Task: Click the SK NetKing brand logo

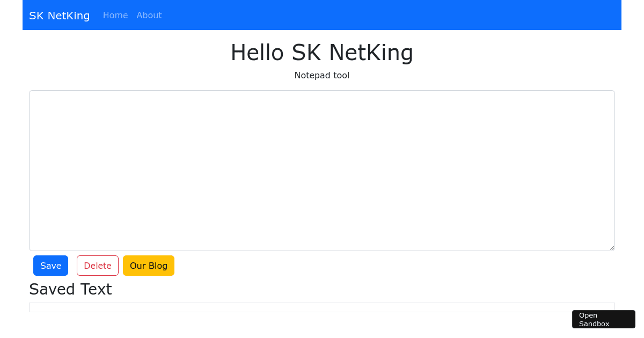Action: point(59,15)
